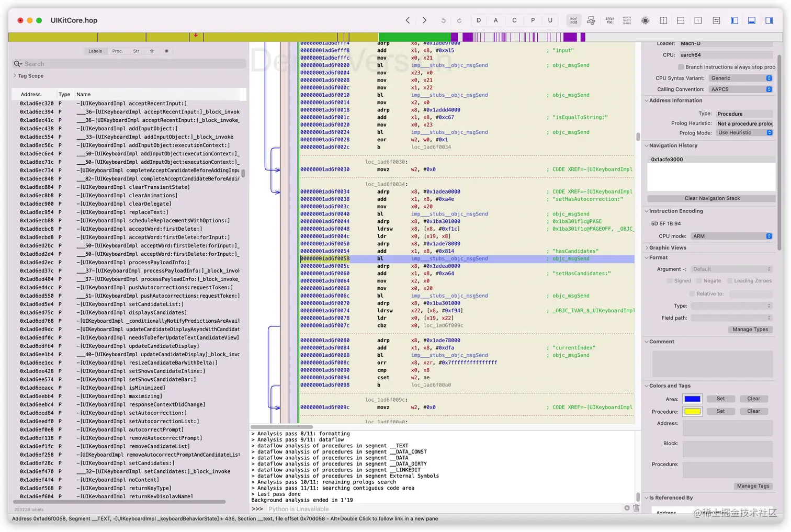Open Prolog Mode Use Heuristic dropdown
This screenshot has width=791, height=532.
(744, 133)
